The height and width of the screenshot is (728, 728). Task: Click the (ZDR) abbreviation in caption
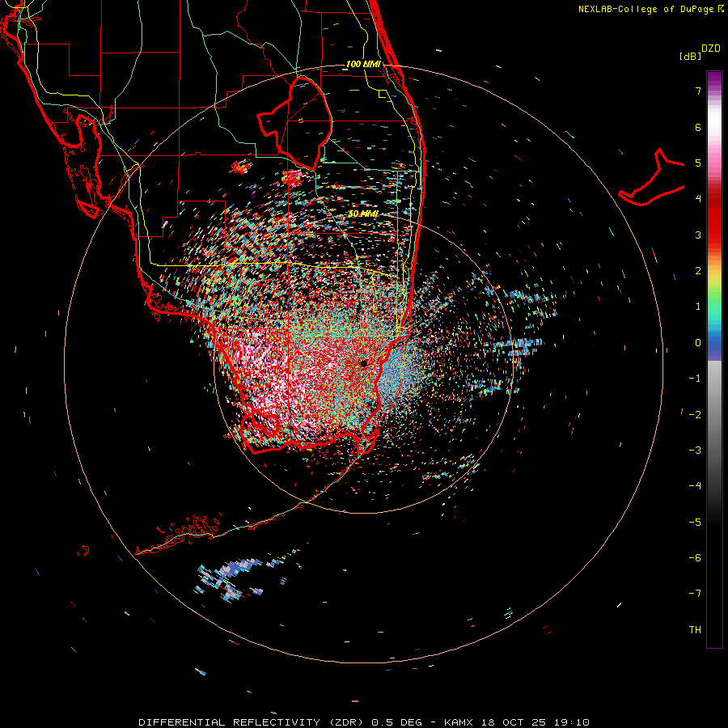click(347, 722)
